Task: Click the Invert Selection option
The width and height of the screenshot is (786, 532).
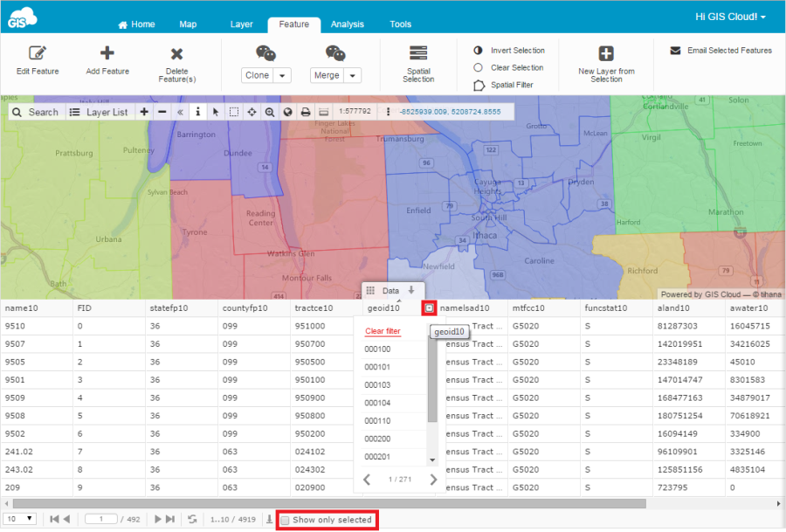Action: pyautogui.click(x=517, y=51)
